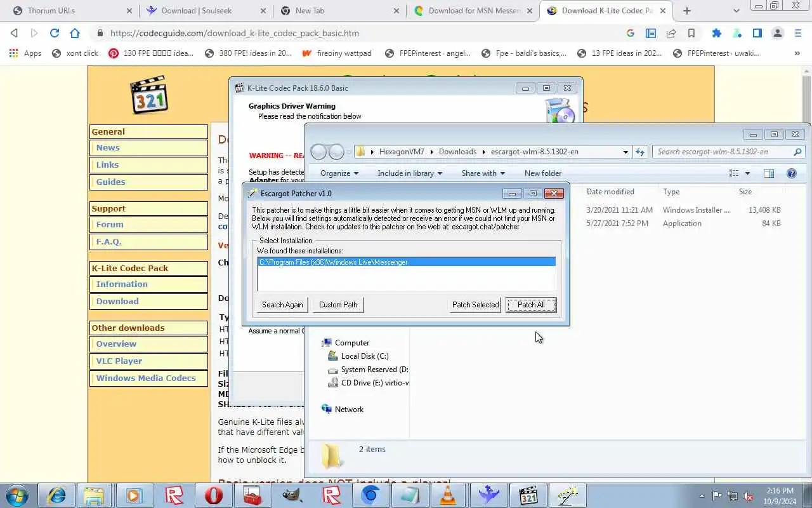Go back with the browser back arrow
812x508 pixels.
[x=14, y=33]
